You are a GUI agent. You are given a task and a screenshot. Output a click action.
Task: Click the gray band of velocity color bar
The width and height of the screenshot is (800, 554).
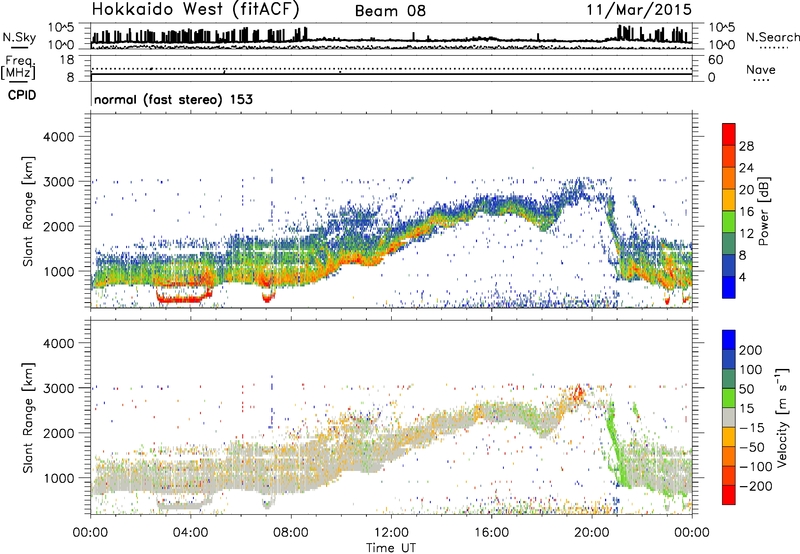tap(729, 418)
